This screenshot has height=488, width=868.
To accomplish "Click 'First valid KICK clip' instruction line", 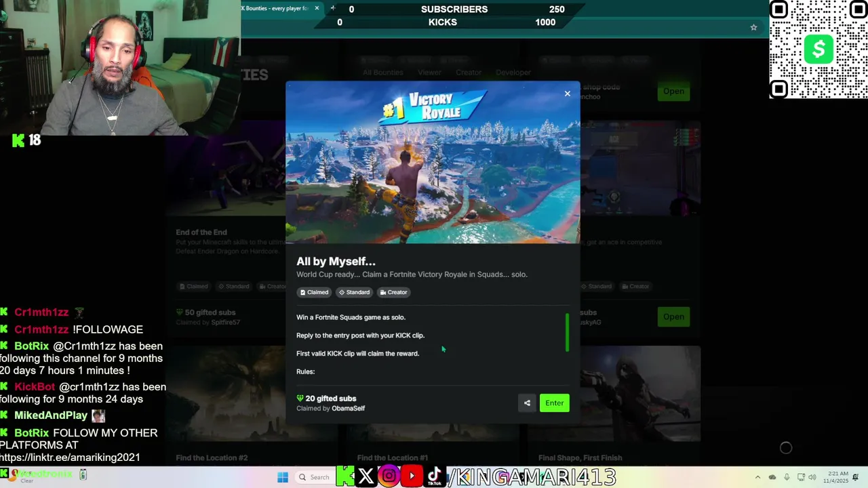I will click(357, 354).
